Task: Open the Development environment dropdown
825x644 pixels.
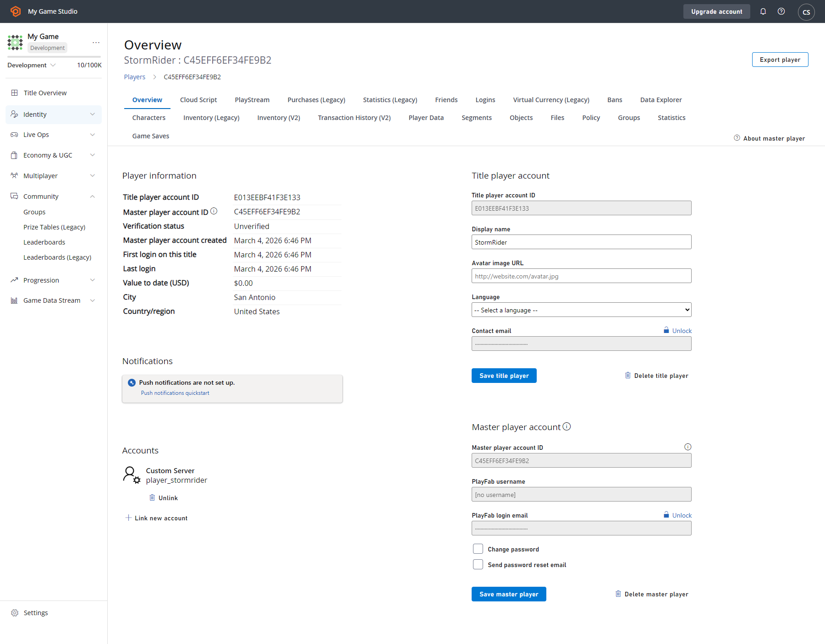Action: click(x=32, y=65)
